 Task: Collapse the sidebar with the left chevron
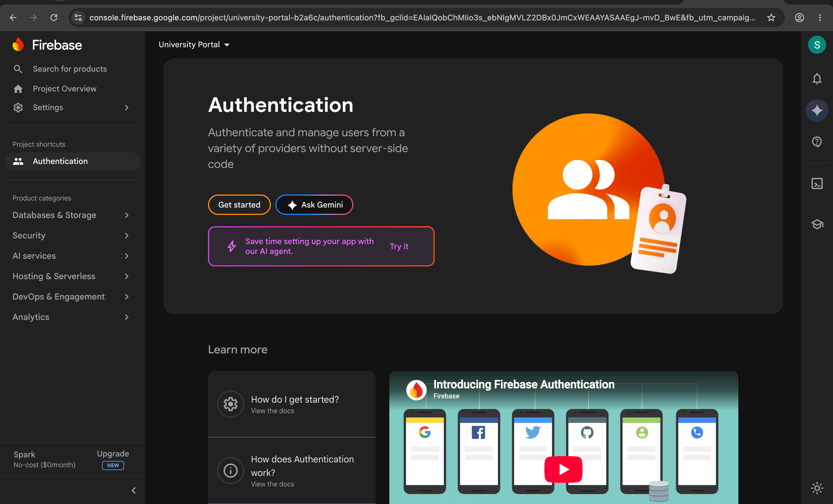[x=133, y=490]
